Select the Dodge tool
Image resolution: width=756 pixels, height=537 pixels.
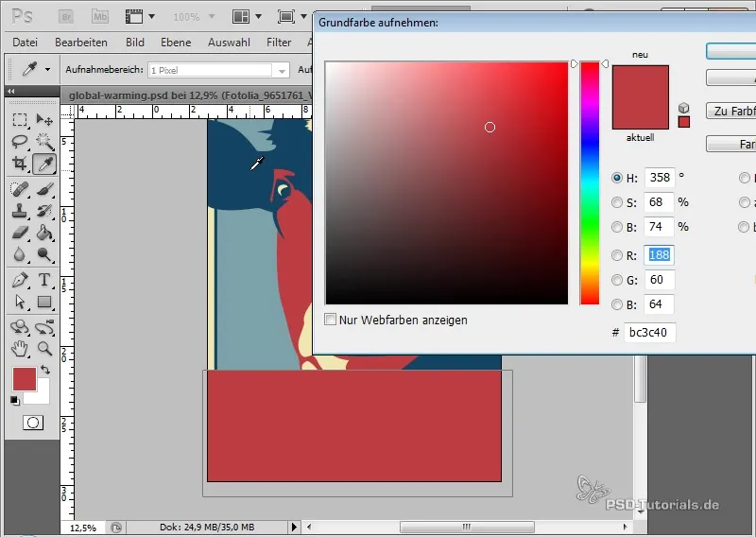point(44,254)
